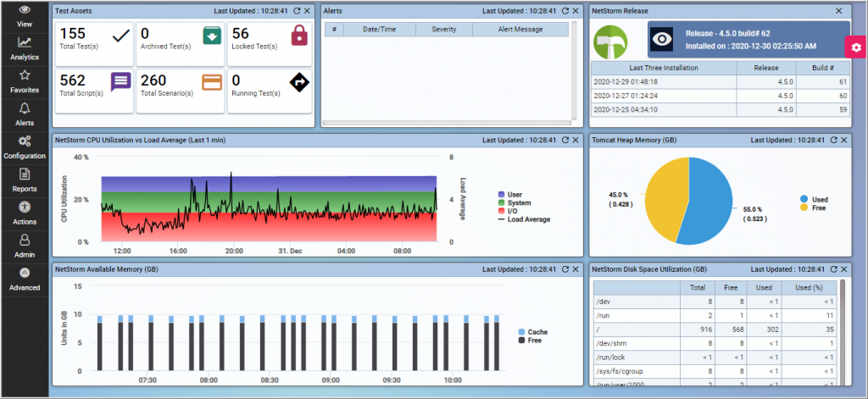The height and width of the screenshot is (399, 868).
Task: Click the Total Test(s) checkmark icon
Action: point(120,36)
